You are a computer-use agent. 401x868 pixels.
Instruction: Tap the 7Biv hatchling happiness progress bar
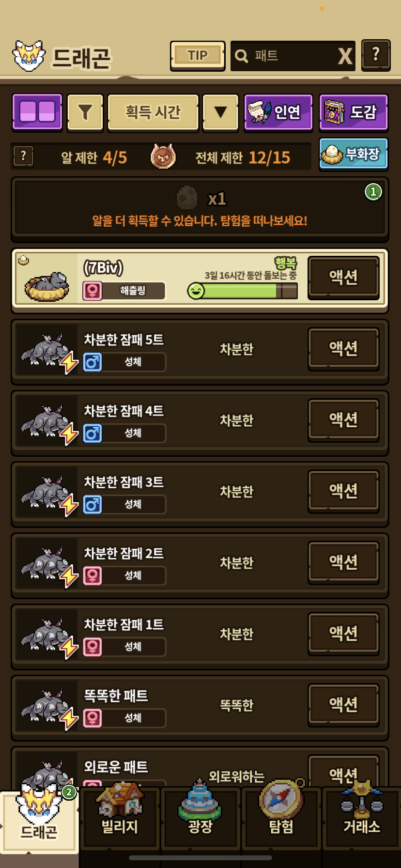click(x=242, y=291)
